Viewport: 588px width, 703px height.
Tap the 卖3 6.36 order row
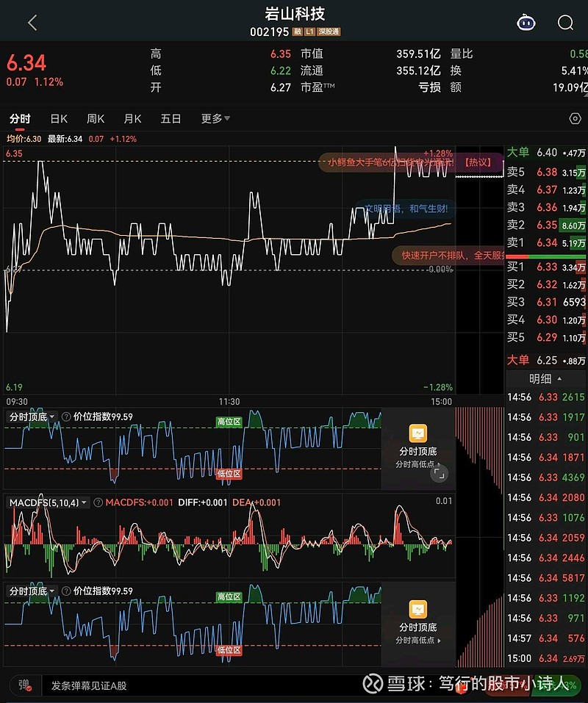[x=546, y=208]
